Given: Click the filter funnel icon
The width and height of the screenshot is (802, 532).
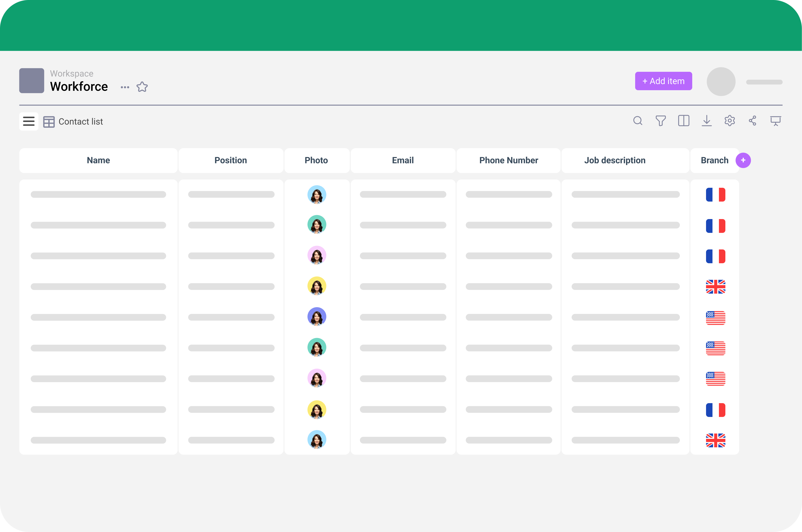Looking at the screenshot, I should (660, 121).
